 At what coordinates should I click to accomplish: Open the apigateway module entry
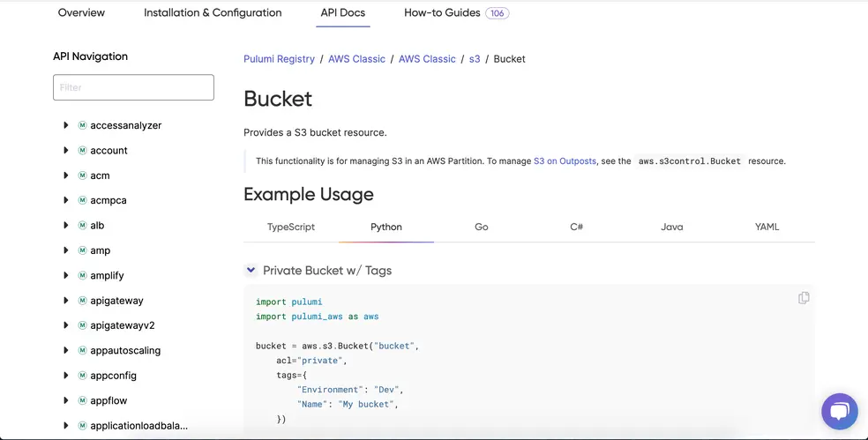pos(116,301)
